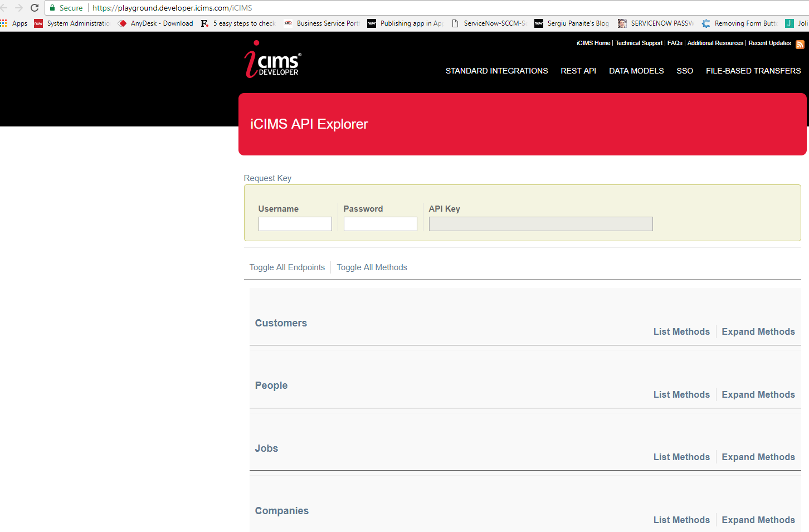Open Business Service Portal bookmark
This screenshot has height=532, width=809.
point(322,23)
